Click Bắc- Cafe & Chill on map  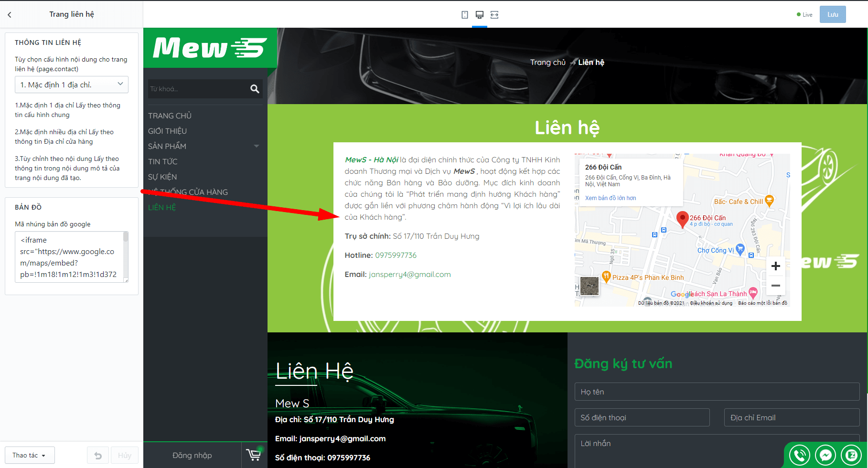[x=739, y=202]
